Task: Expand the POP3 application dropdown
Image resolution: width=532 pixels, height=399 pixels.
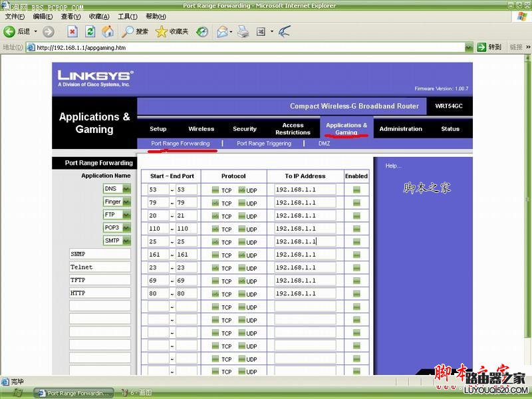Action: coord(126,227)
